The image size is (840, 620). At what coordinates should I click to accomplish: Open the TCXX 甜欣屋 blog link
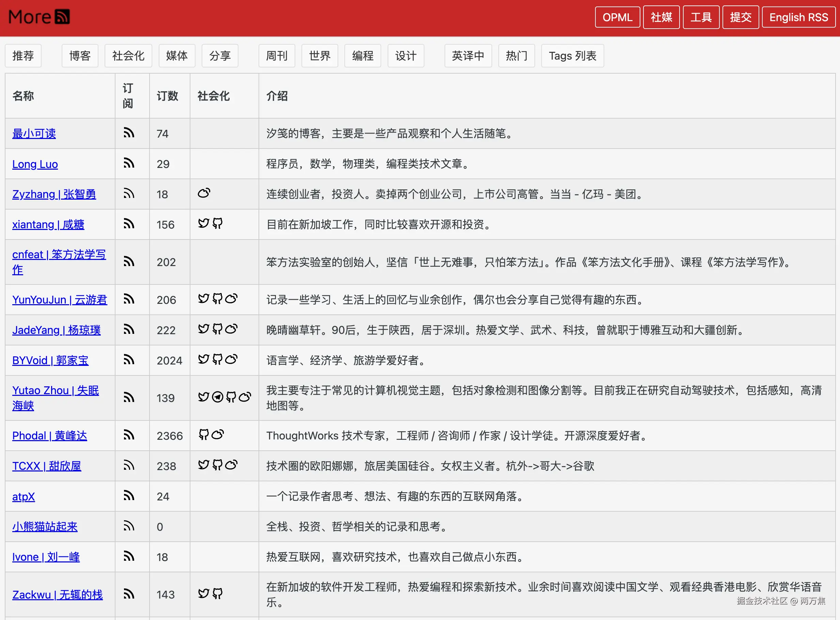[x=47, y=466]
